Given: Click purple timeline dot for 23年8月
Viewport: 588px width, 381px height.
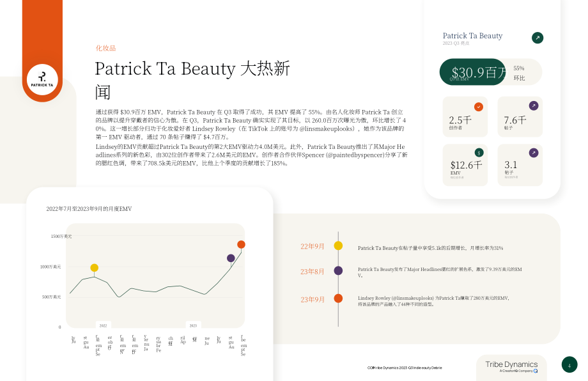Looking at the screenshot, I should tap(338, 270).
